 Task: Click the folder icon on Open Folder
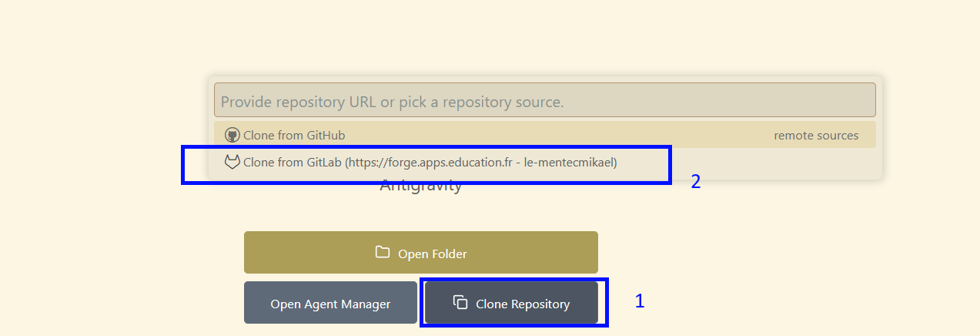tap(383, 253)
